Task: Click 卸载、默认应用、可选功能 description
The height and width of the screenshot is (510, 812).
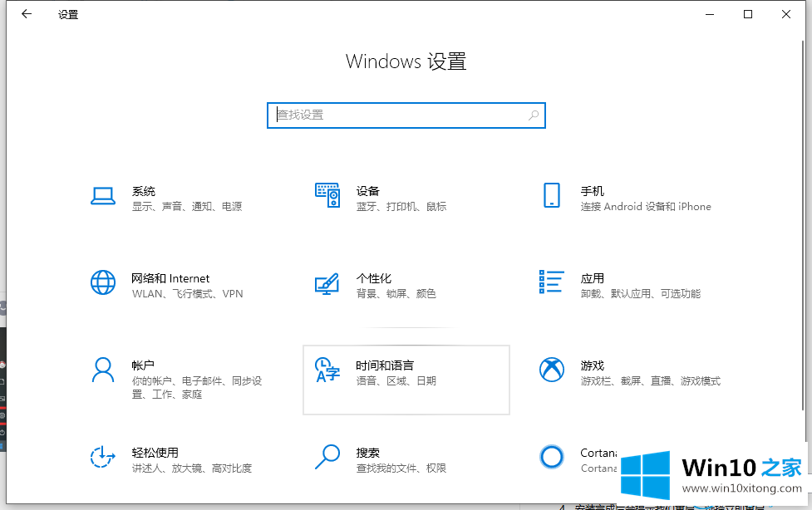Action: click(x=641, y=293)
